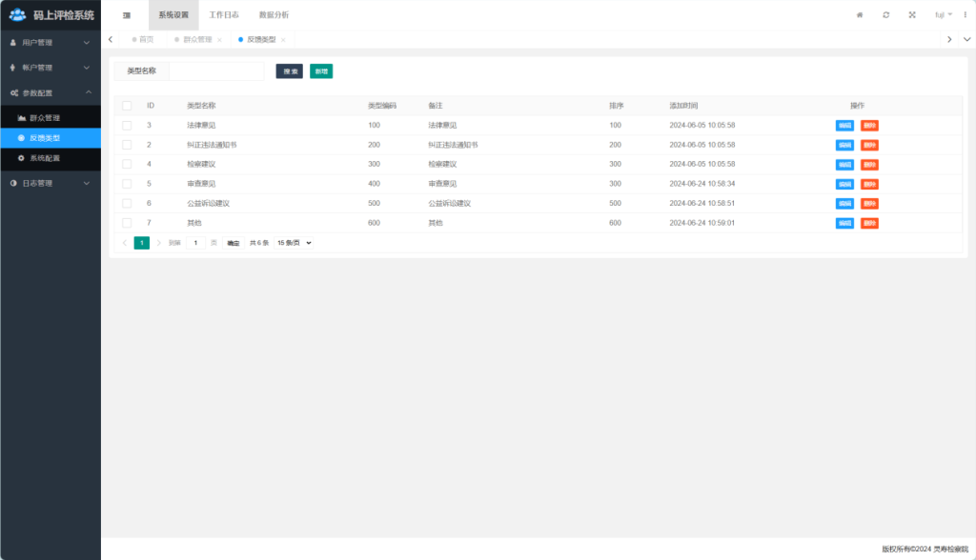
Task: Close the 群众管理 tab with its X
Action: coord(219,40)
